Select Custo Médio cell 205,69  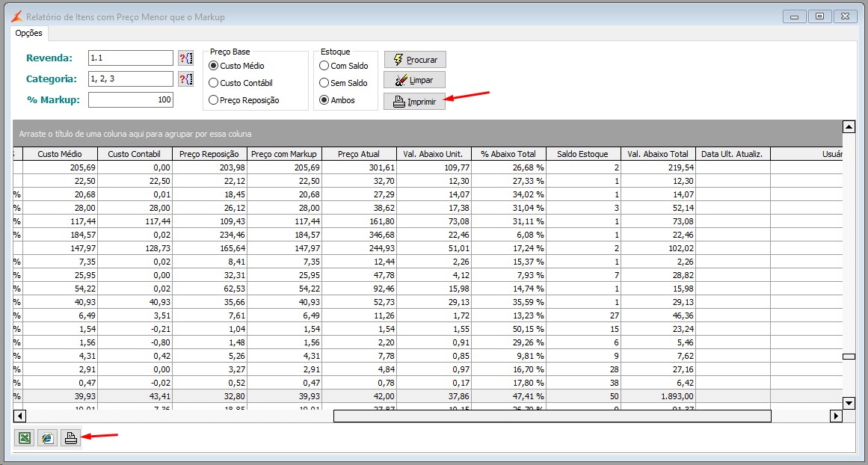tap(61, 167)
